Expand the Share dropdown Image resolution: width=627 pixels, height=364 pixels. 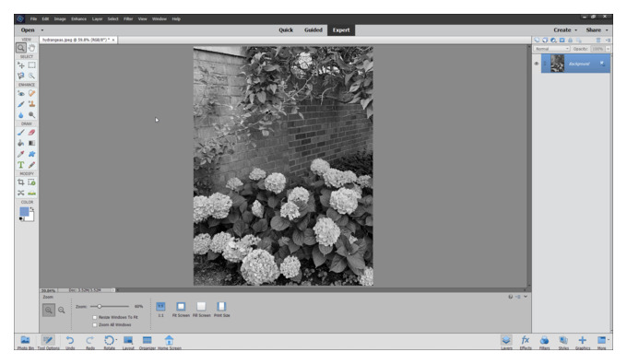click(607, 30)
